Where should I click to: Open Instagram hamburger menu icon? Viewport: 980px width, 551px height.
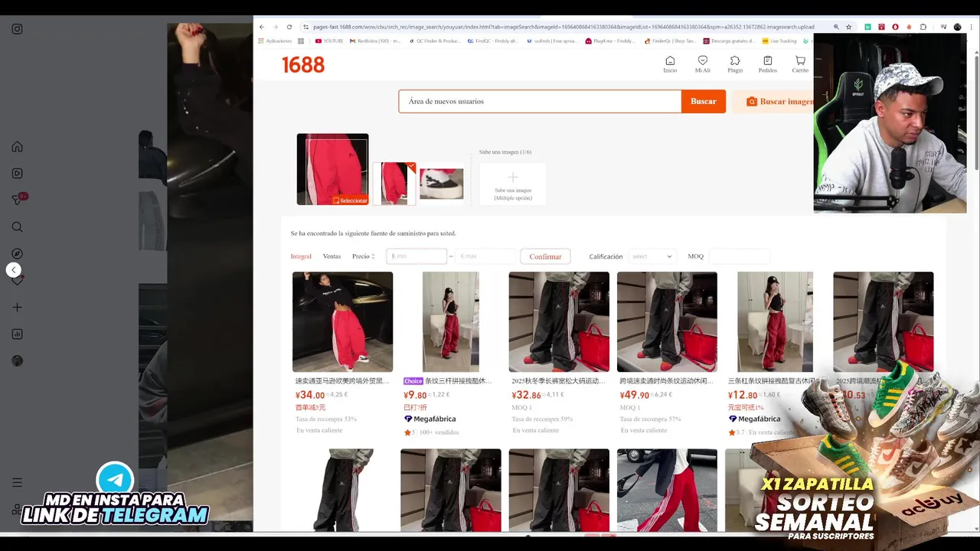click(17, 482)
